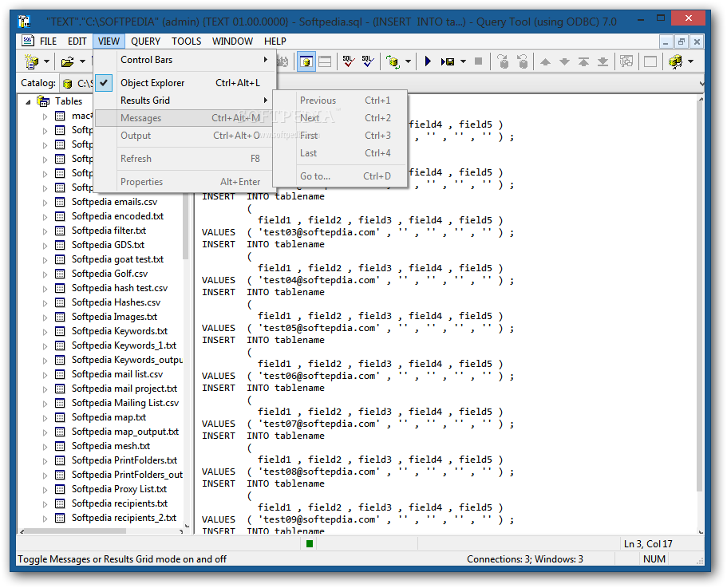
Task: Run the query with the Execute play icon
Action: 428,61
